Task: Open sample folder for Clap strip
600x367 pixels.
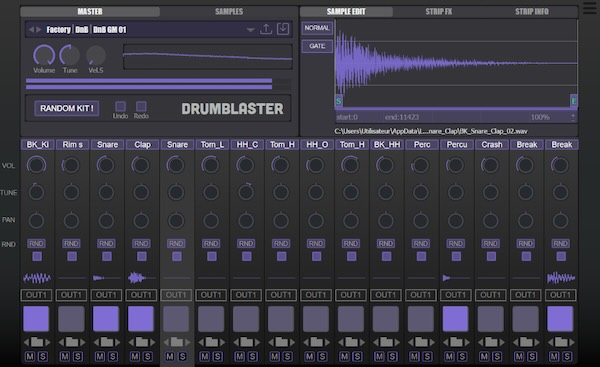Action: (x=141, y=342)
